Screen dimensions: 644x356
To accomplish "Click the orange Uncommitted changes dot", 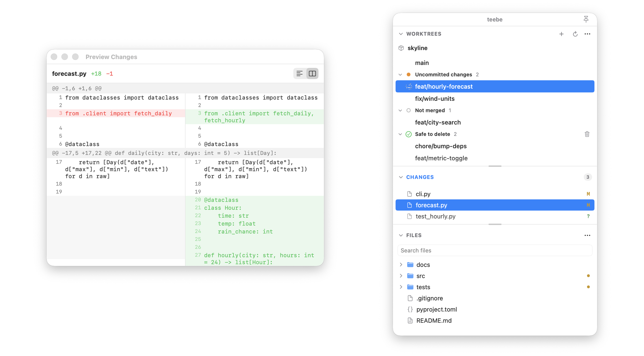I will 408,75.
